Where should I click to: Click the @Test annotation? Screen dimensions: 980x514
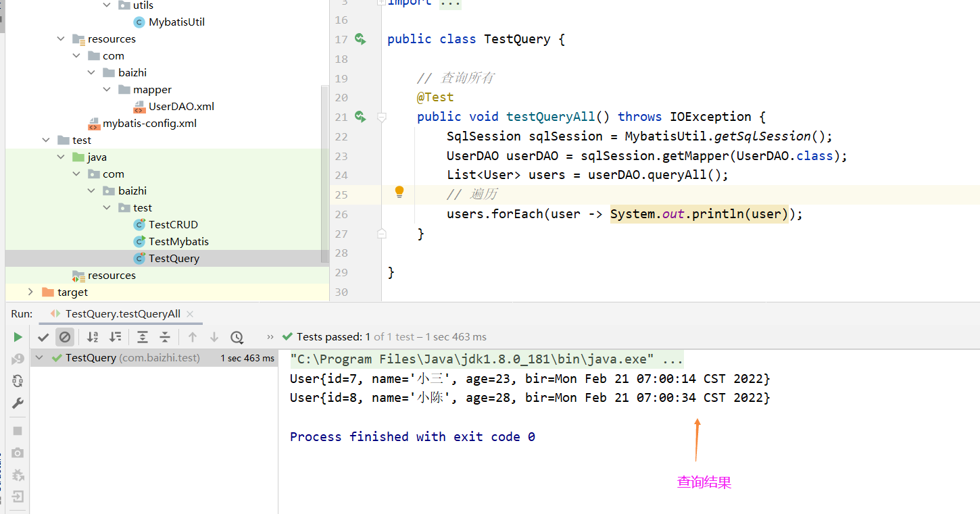(435, 97)
